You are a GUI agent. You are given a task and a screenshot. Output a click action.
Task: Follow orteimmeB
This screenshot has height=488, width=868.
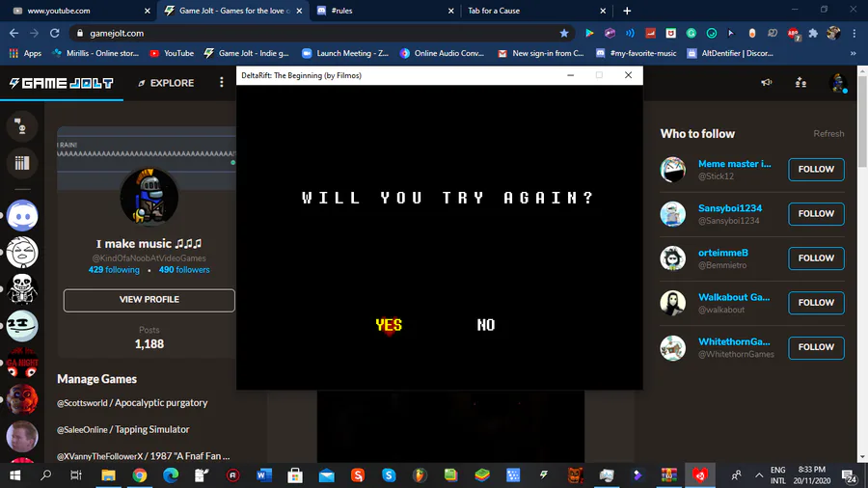(x=816, y=258)
